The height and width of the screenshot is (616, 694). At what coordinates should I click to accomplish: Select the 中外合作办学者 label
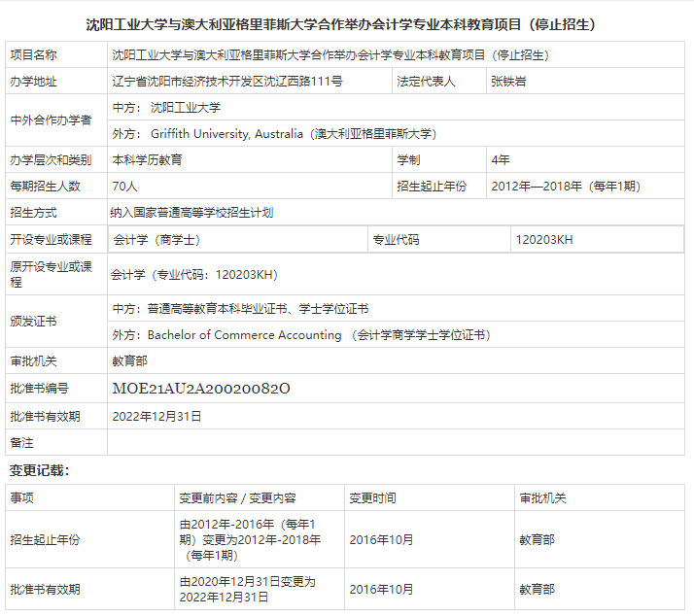[51, 120]
